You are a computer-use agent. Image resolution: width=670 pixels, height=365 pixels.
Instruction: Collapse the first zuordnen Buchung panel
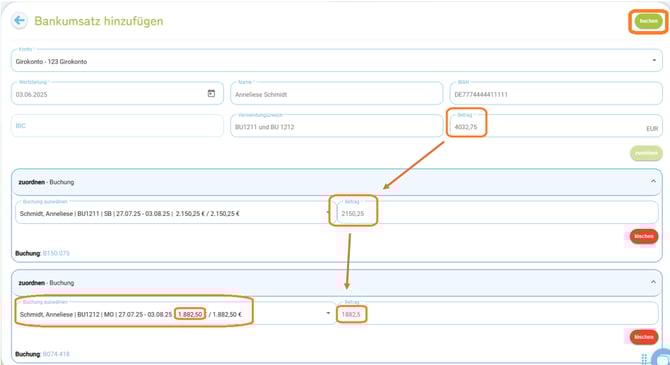pos(653,181)
